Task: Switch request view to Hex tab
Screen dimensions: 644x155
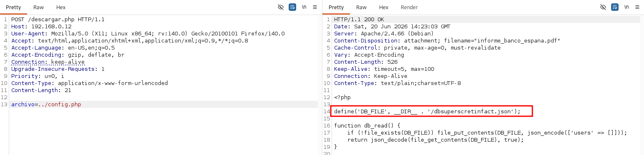Action: click(x=60, y=7)
